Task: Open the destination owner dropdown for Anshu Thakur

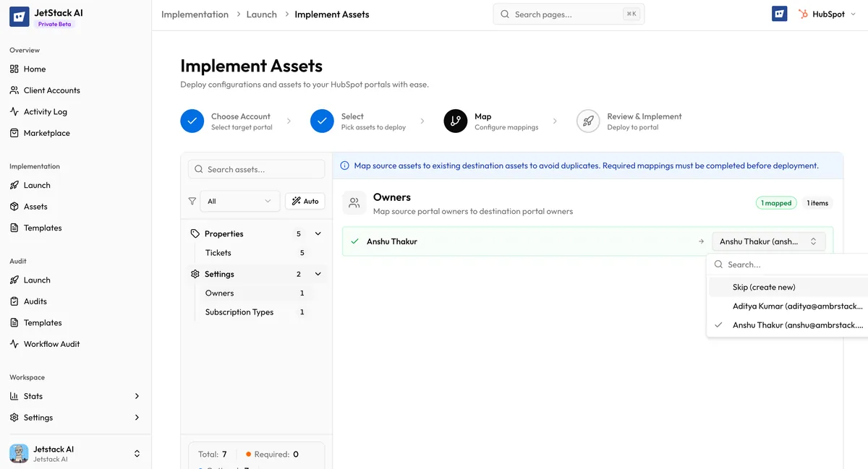Action: (x=768, y=241)
